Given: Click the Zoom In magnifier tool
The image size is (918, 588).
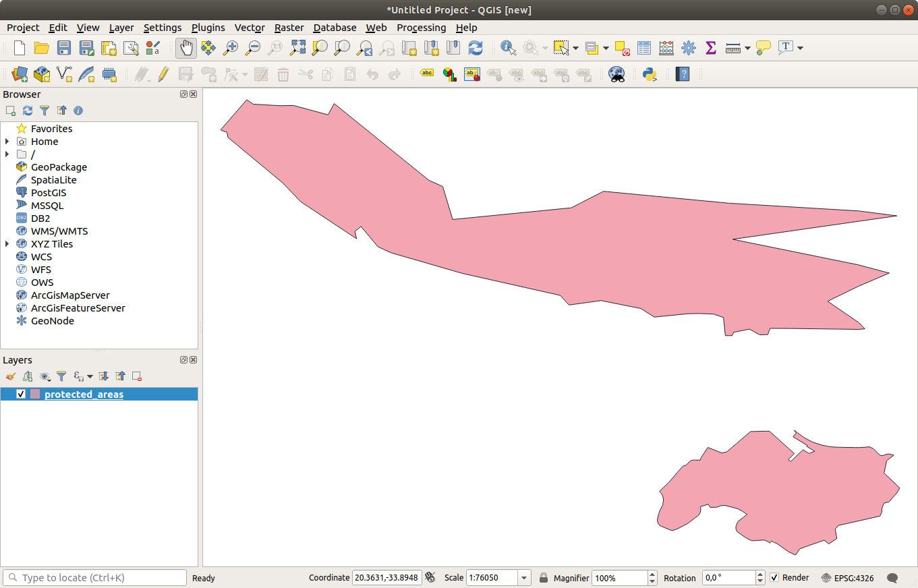Looking at the screenshot, I should pos(231,48).
